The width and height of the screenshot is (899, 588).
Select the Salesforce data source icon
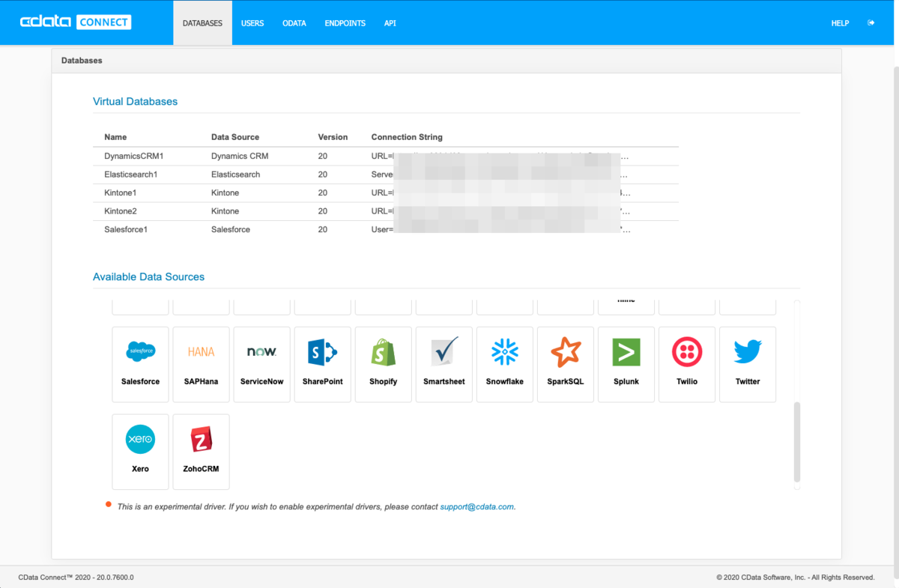point(141,364)
